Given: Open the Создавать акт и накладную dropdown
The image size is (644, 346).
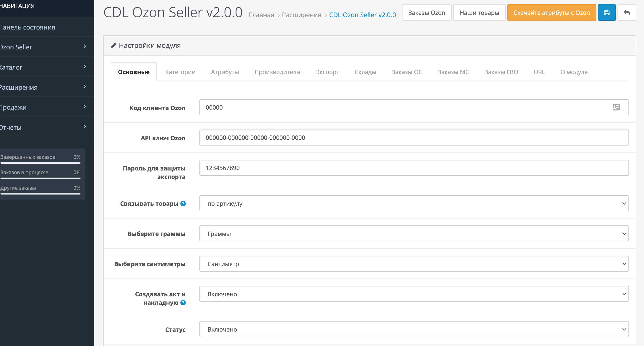Looking at the screenshot, I should coord(414,294).
